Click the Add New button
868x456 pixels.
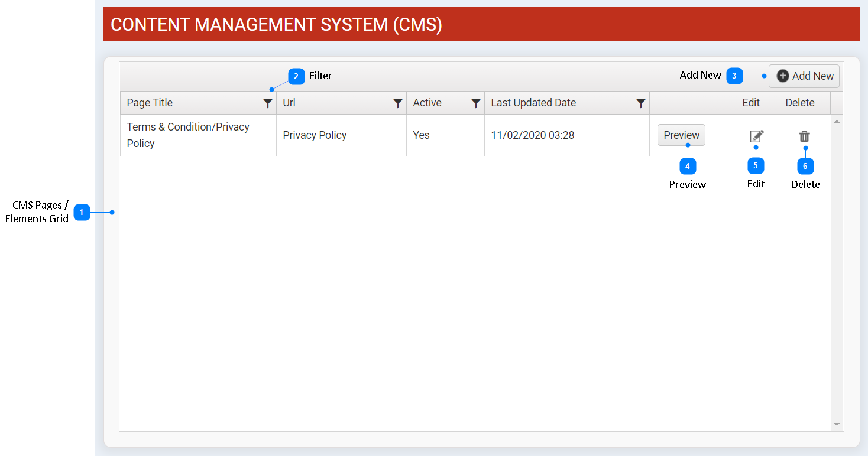click(804, 76)
